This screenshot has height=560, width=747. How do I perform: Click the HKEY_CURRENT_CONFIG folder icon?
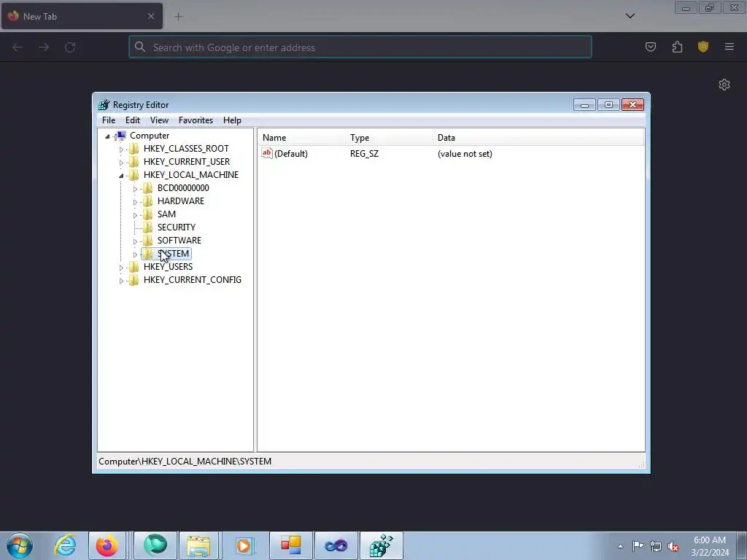(x=134, y=279)
